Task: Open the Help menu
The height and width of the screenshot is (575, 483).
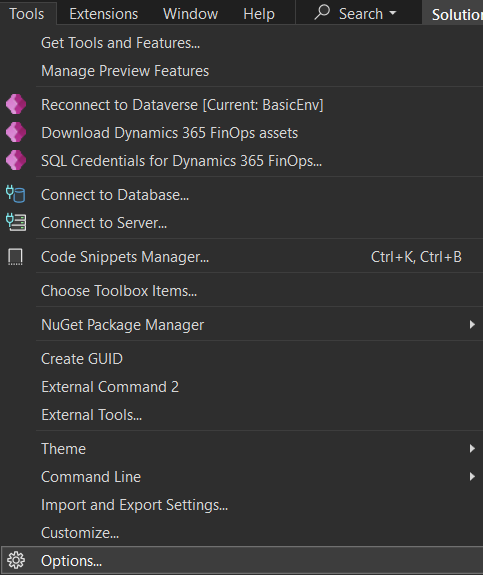Action: (x=259, y=14)
